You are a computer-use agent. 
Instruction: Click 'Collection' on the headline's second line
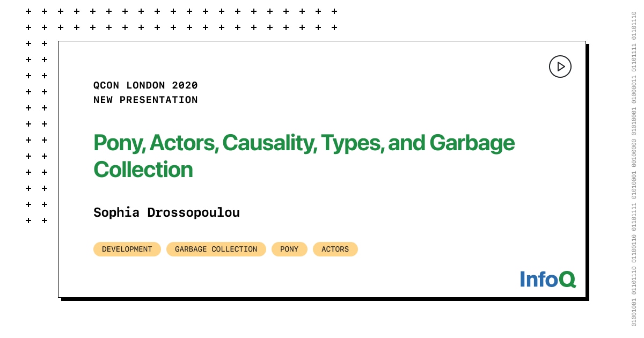point(143,170)
